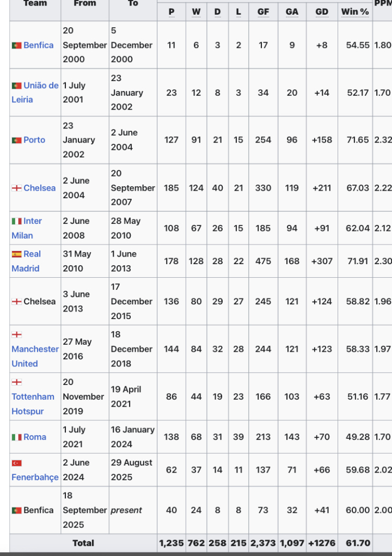Screen dimensions: 392x556
Task: Click the GF column header abbreviation
Action: click(263, 11)
